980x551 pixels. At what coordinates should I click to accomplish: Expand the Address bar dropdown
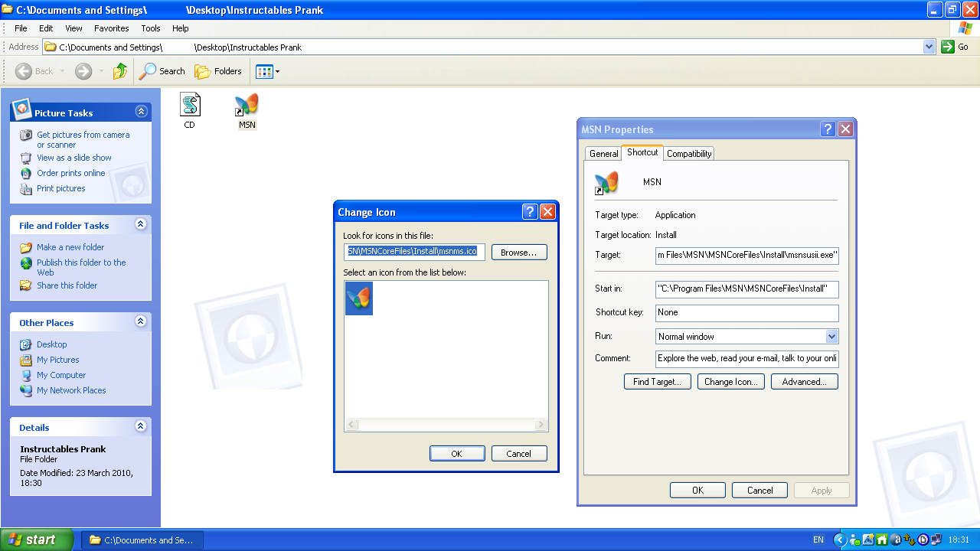[x=929, y=47]
